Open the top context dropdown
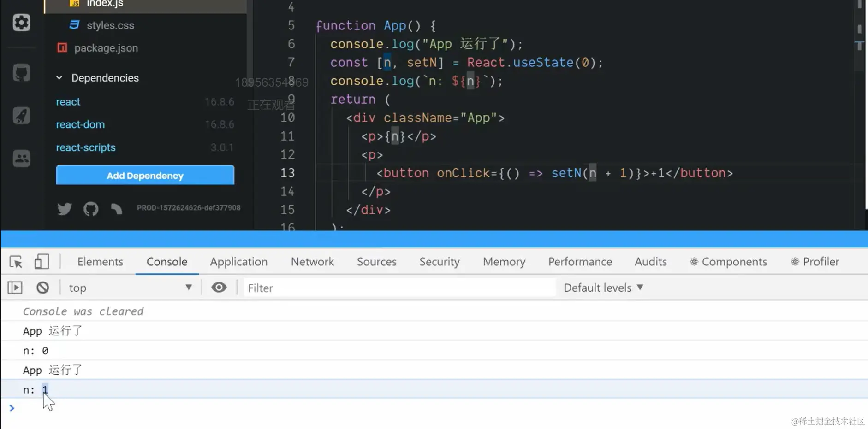 [x=131, y=288]
